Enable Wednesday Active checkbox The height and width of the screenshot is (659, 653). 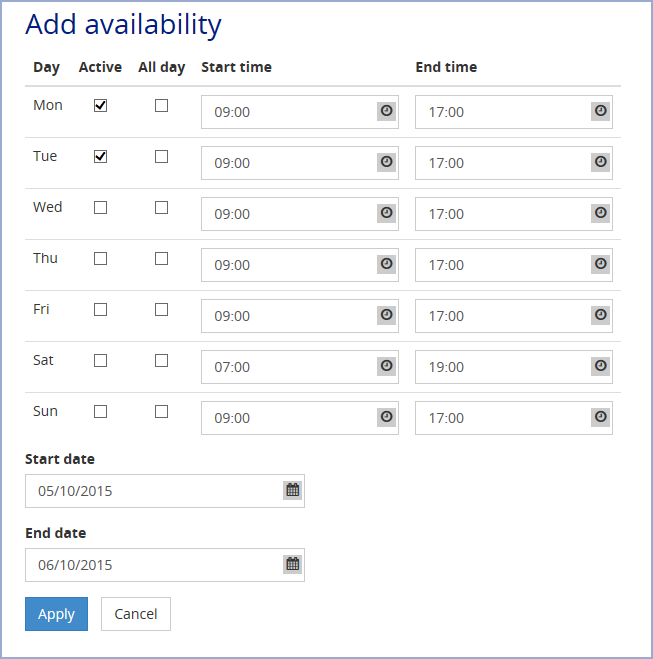[100, 208]
